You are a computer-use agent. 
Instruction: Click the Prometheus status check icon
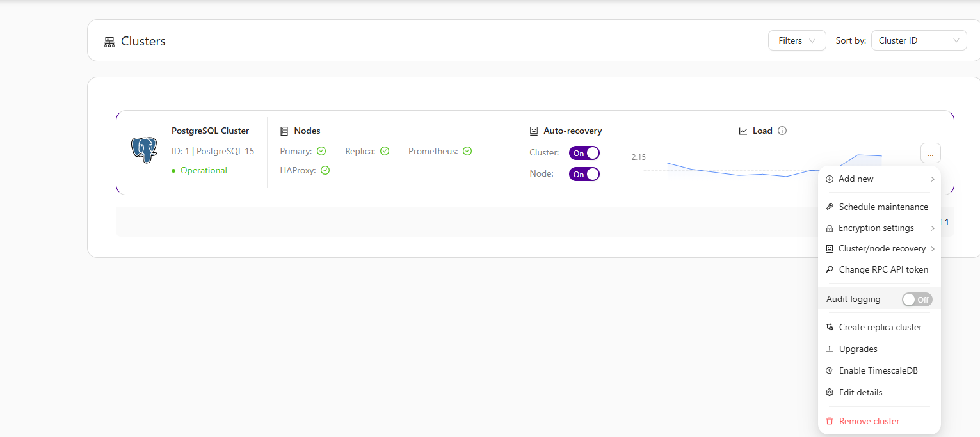(x=467, y=151)
